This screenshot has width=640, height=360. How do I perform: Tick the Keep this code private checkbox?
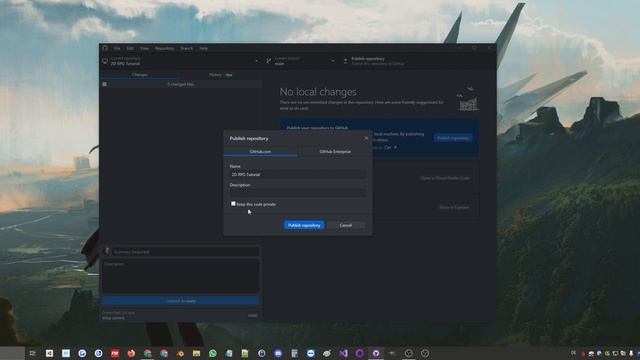click(233, 204)
